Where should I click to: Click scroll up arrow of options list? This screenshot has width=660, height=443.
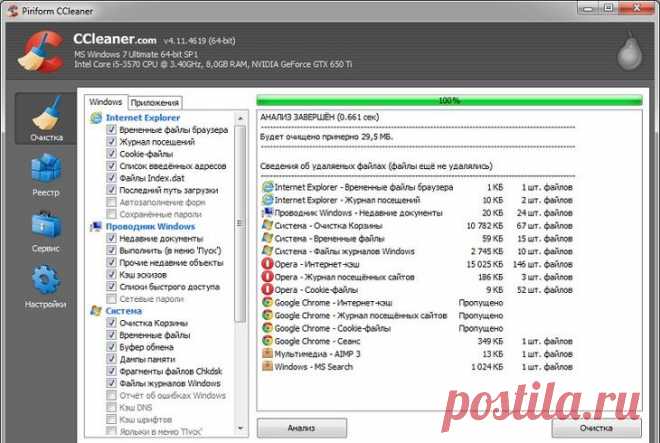click(240, 119)
